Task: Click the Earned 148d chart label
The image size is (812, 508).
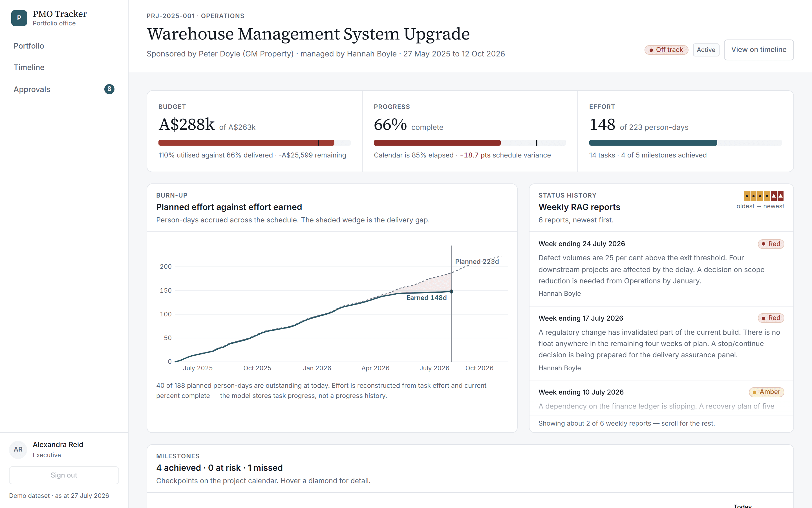Action: pos(427,298)
